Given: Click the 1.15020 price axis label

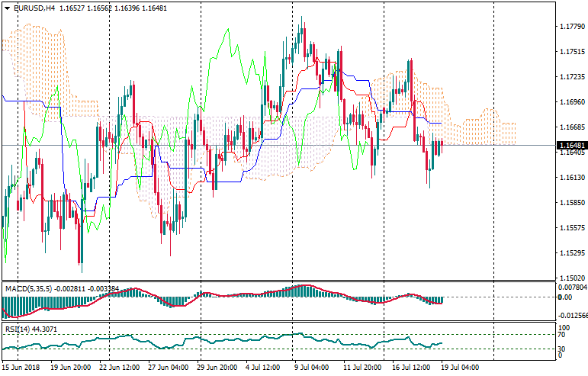Looking at the screenshot, I should tap(571, 278).
